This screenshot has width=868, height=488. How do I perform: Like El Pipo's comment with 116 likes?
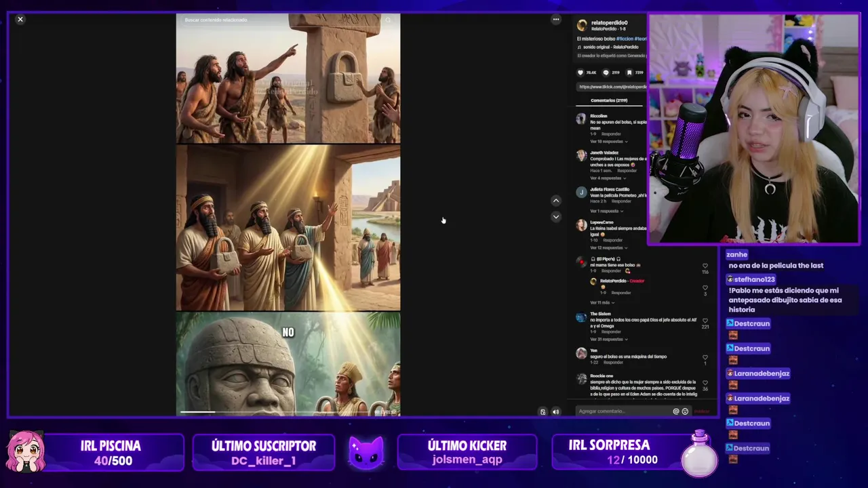pyautogui.click(x=705, y=266)
